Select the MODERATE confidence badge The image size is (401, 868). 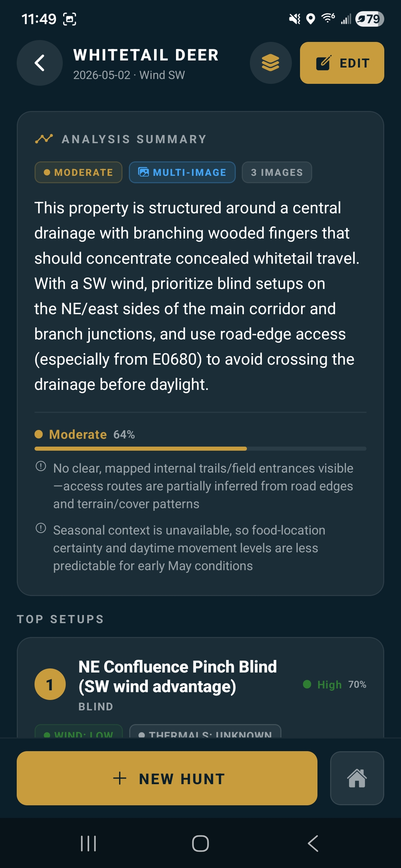coord(78,172)
